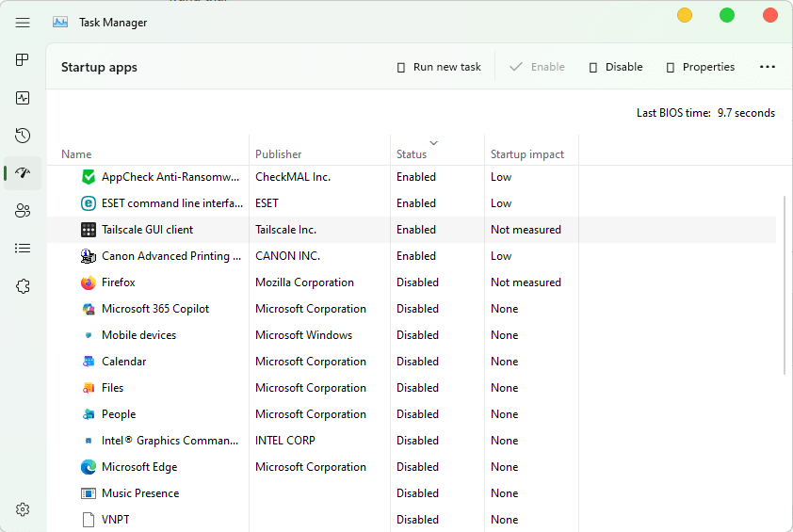Click the Microsoft 365 Copilot icon
The height and width of the screenshot is (532, 793).
coord(89,309)
